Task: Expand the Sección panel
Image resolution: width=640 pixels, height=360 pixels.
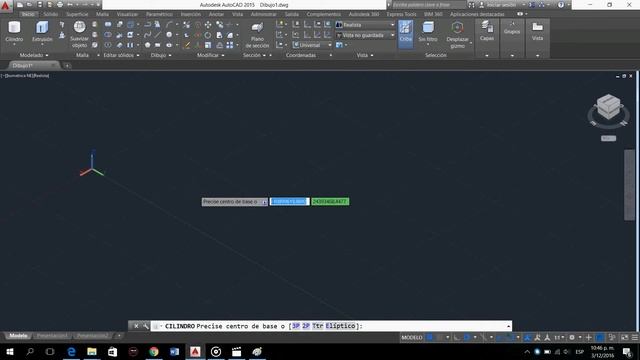Action: [254, 55]
